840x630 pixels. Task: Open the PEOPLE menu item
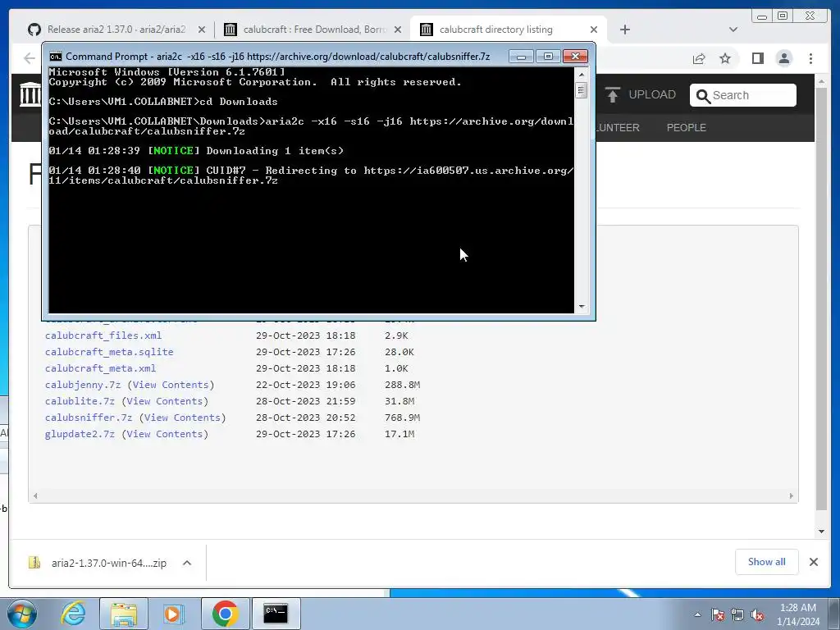pos(687,127)
